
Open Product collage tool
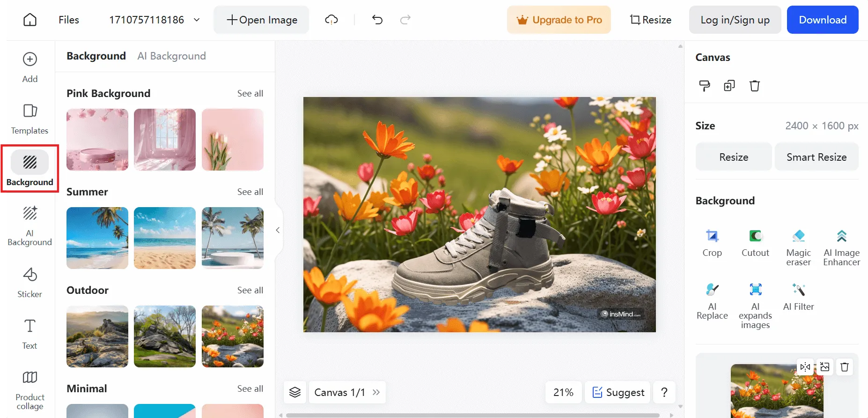[x=30, y=390]
